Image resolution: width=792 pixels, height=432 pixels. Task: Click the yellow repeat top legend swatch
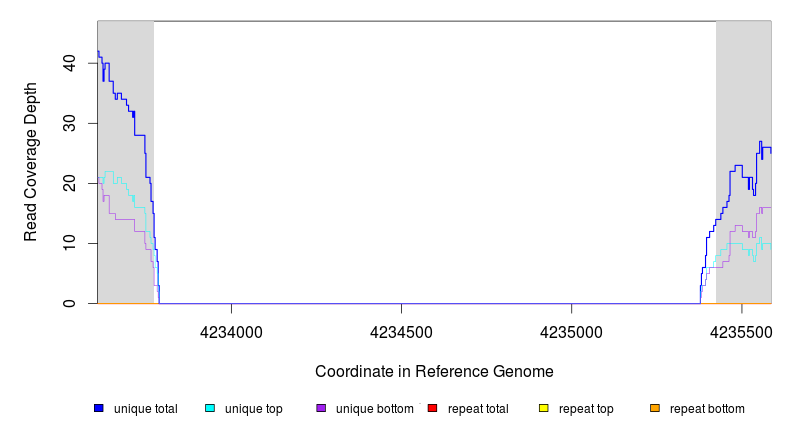click(x=544, y=408)
